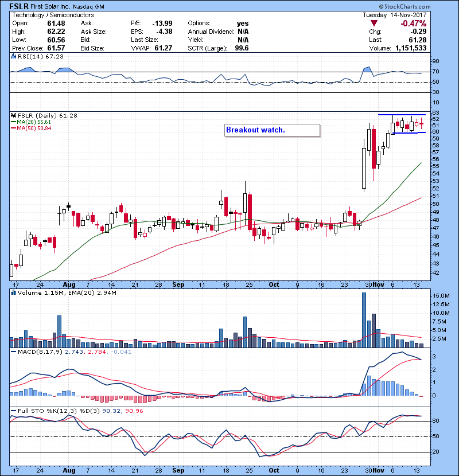The width and height of the screenshot is (459, 476).
Task: Click the Open value "61.48"
Action: click(x=56, y=24)
